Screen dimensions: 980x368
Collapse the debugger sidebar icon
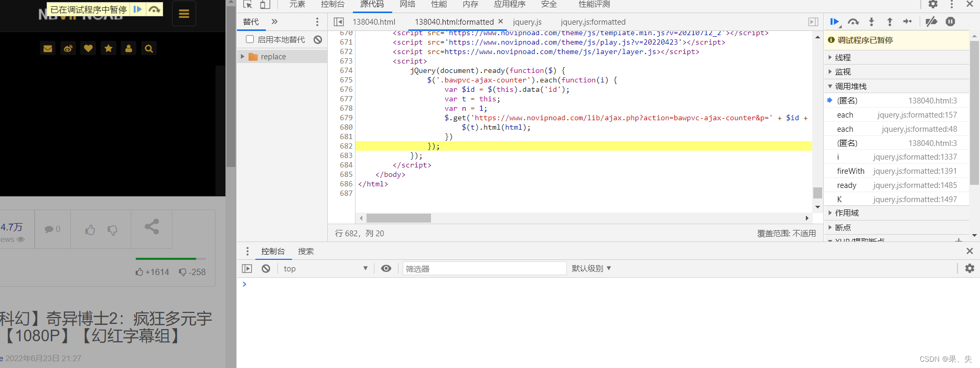click(x=813, y=22)
